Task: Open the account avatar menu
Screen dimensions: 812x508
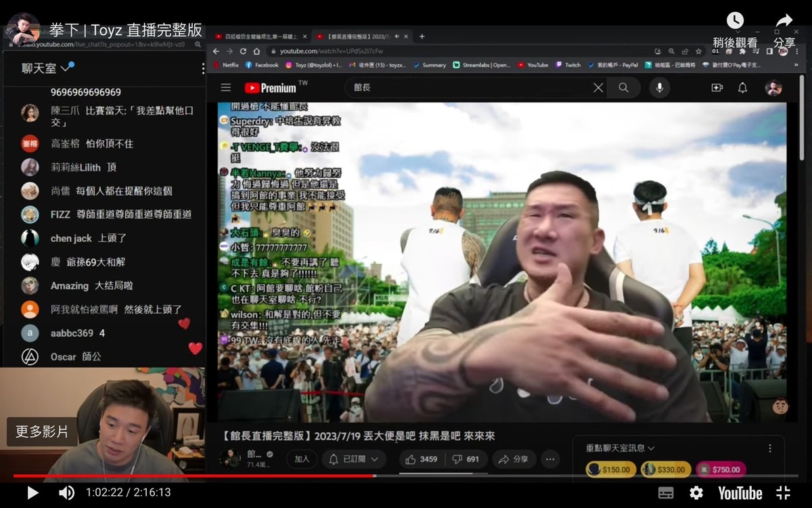Action: pos(773,87)
